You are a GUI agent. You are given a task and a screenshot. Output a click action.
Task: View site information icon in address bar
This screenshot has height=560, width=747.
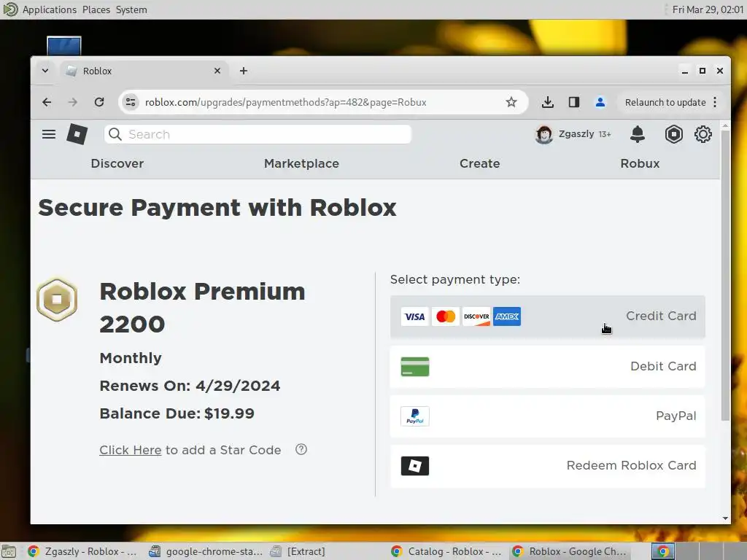coord(130,102)
